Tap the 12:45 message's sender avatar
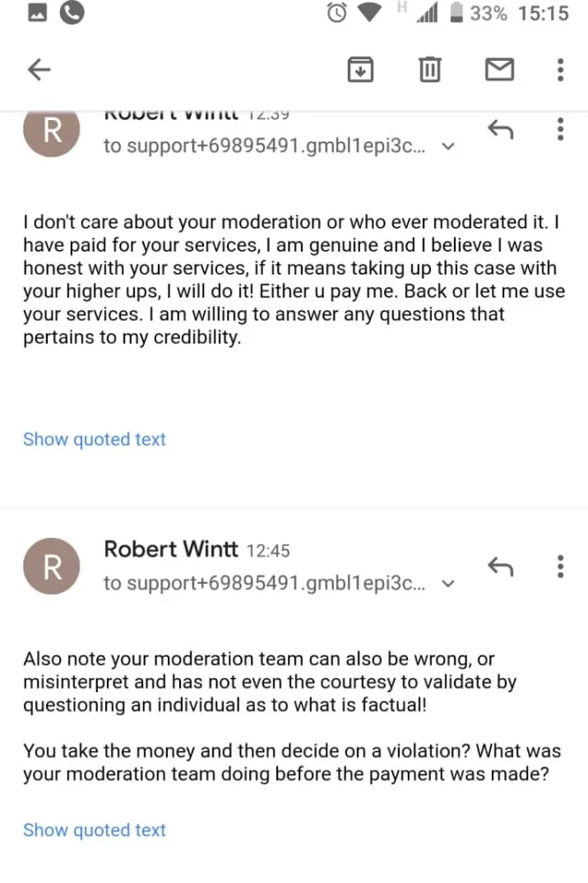588x883 pixels. point(52,568)
